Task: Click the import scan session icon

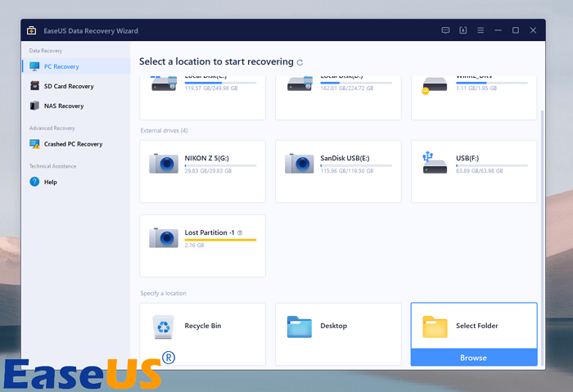Action: (x=462, y=30)
